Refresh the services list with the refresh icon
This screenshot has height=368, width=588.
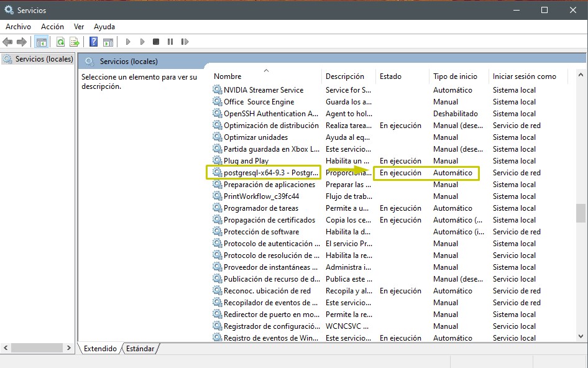60,42
